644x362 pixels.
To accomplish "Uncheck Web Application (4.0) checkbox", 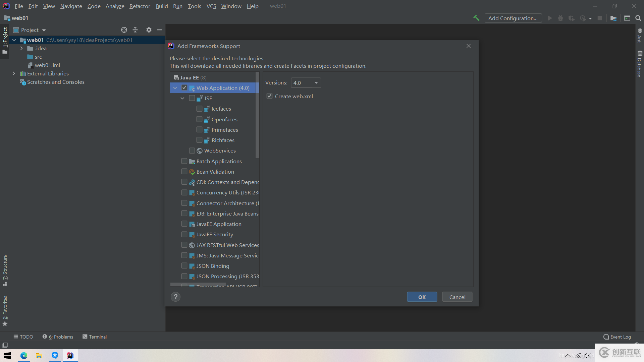I will [184, 87].
